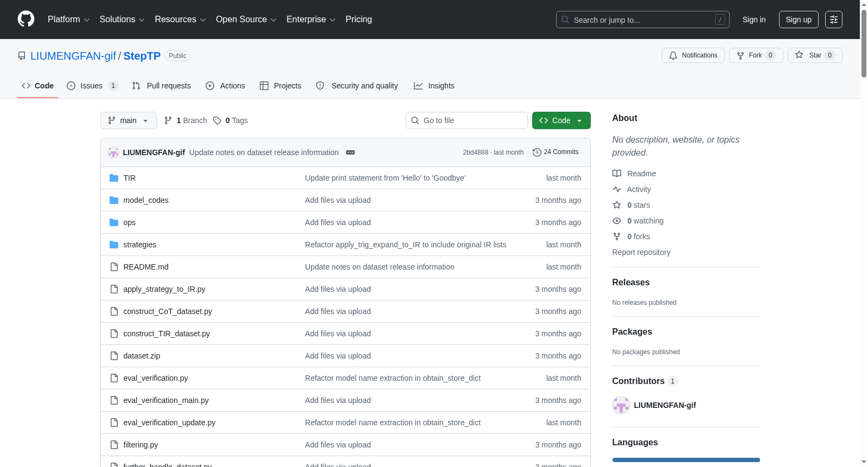
Task: Click the contributor avatar LIUMENGFAN-gif
Action: pos(621,405)
